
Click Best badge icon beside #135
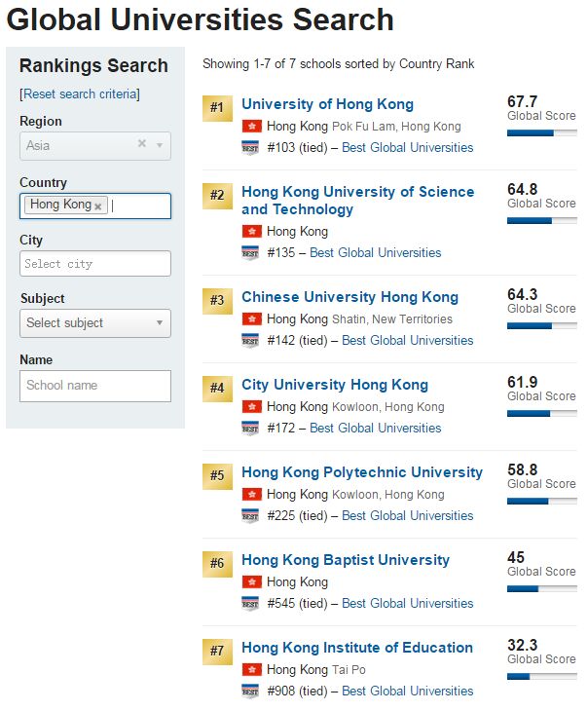point(250,253)
